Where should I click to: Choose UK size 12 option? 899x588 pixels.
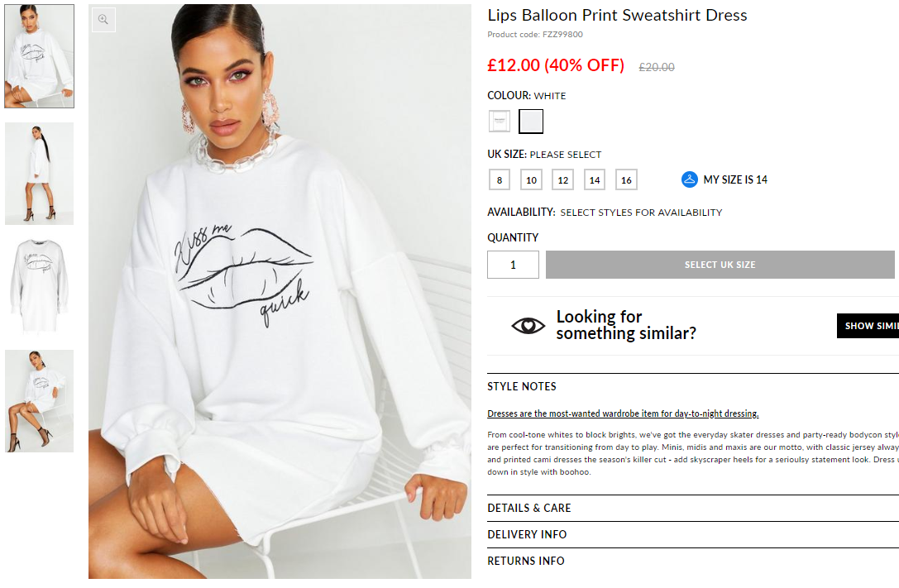(563, 180)
